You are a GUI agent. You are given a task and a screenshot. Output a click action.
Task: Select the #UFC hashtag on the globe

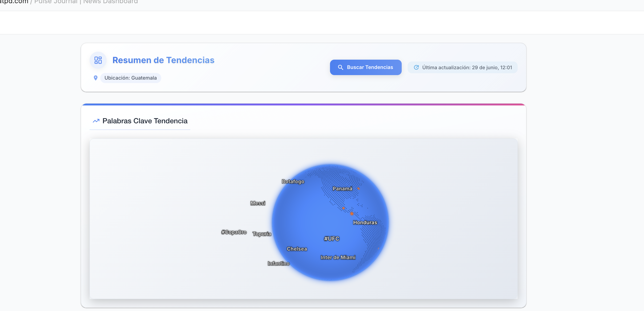point(332,239)
